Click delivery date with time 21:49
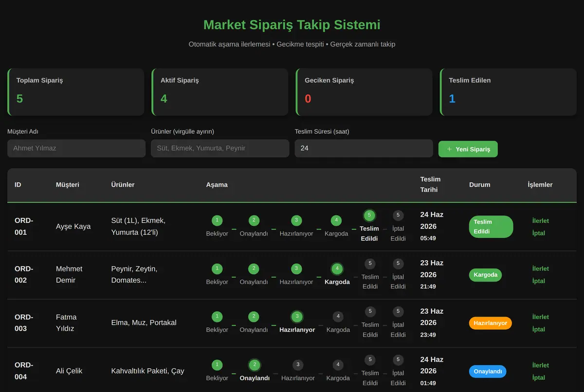This screenshot has height=392, width=584. 432,275
